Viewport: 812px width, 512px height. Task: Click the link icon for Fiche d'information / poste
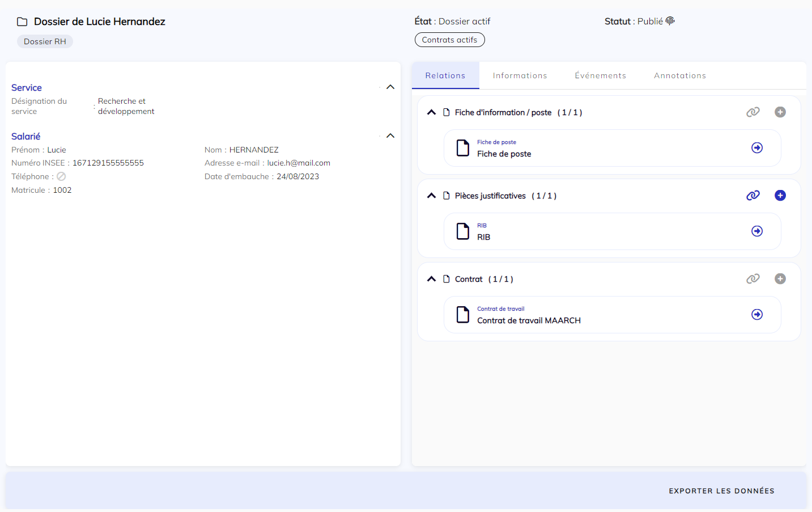(753, 112)
